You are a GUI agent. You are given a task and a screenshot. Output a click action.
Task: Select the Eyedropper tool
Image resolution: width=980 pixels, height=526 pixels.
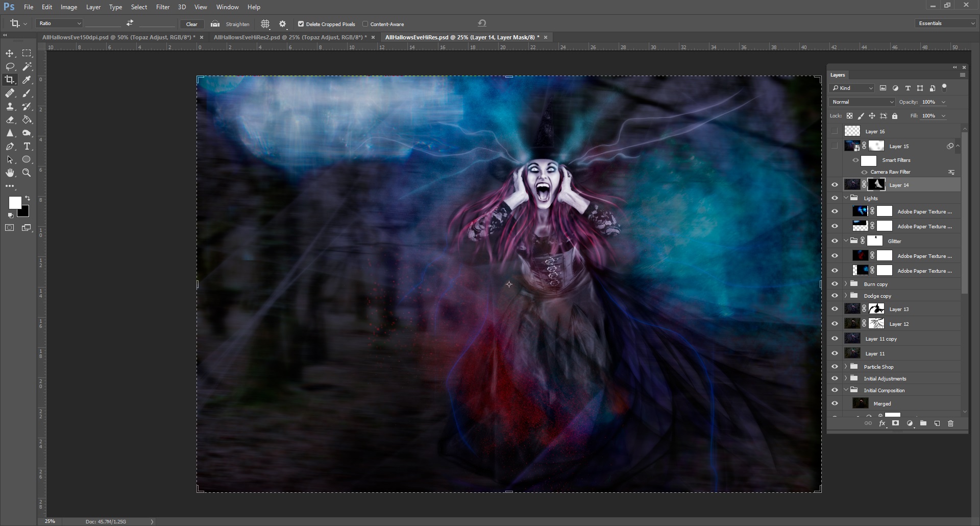click(x=27, y=80)
